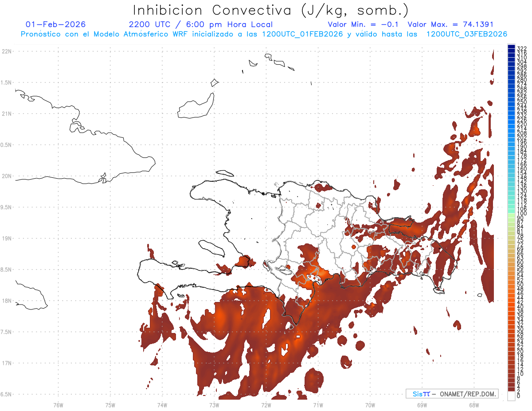Click the "19N" latitude label

pyautogui.click(x=7, y=239)
